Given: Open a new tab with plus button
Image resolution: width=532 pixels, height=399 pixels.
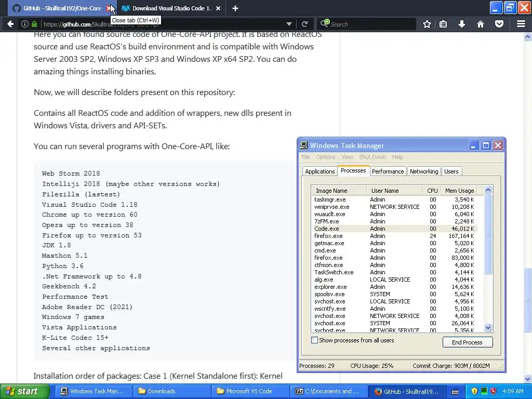Looking at the screenshot, I should pyautogui.click(x=235, y=8).
